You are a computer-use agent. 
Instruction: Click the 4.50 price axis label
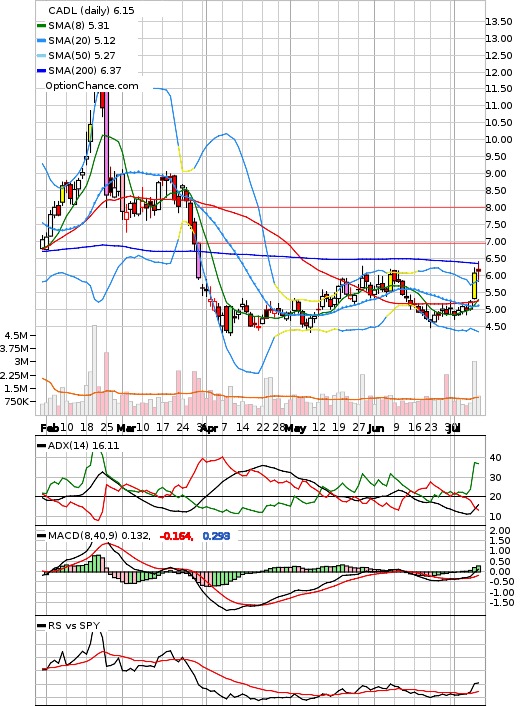click(x=499, y=326)
